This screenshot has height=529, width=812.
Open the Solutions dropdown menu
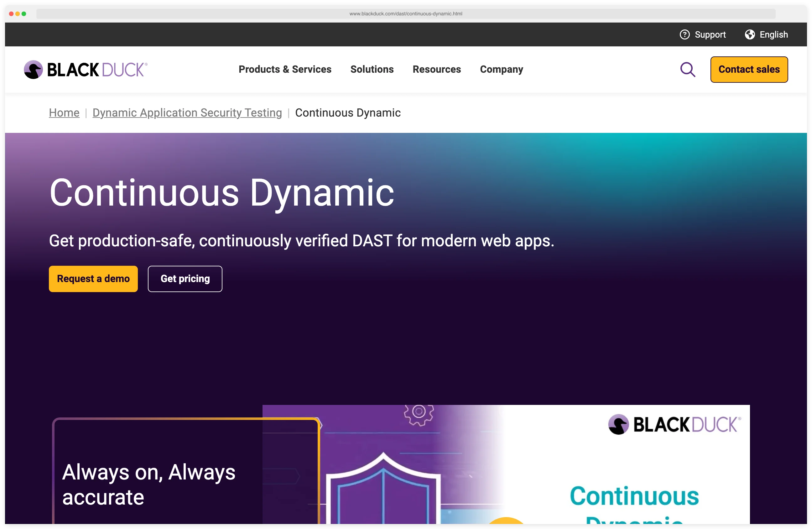pyautogui.click(x=372, y=69)
